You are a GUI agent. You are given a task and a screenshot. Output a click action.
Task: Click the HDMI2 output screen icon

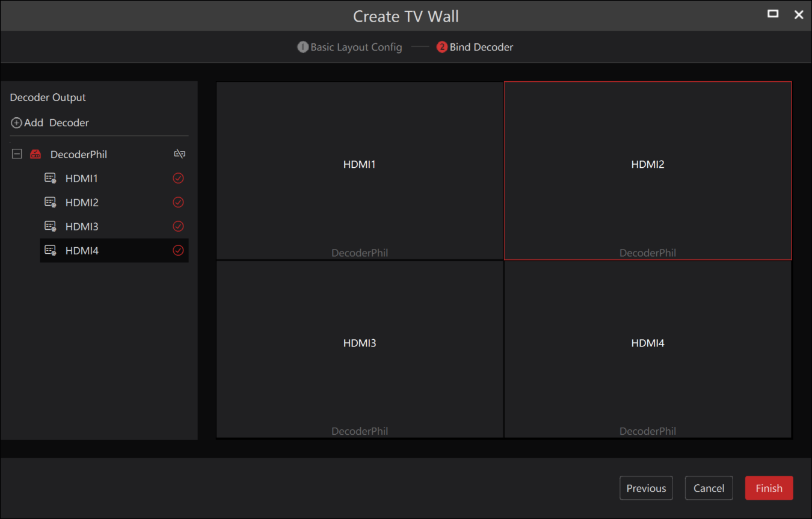51,202
